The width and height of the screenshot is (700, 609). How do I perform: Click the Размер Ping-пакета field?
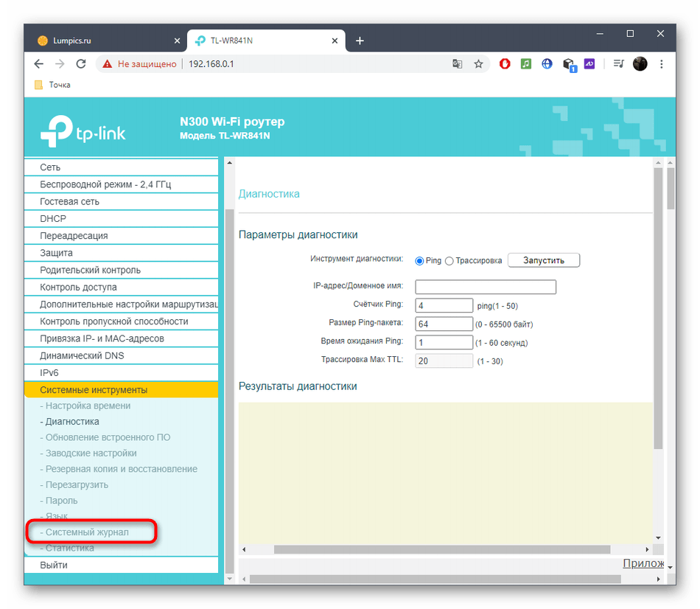[x=444, y=324]
